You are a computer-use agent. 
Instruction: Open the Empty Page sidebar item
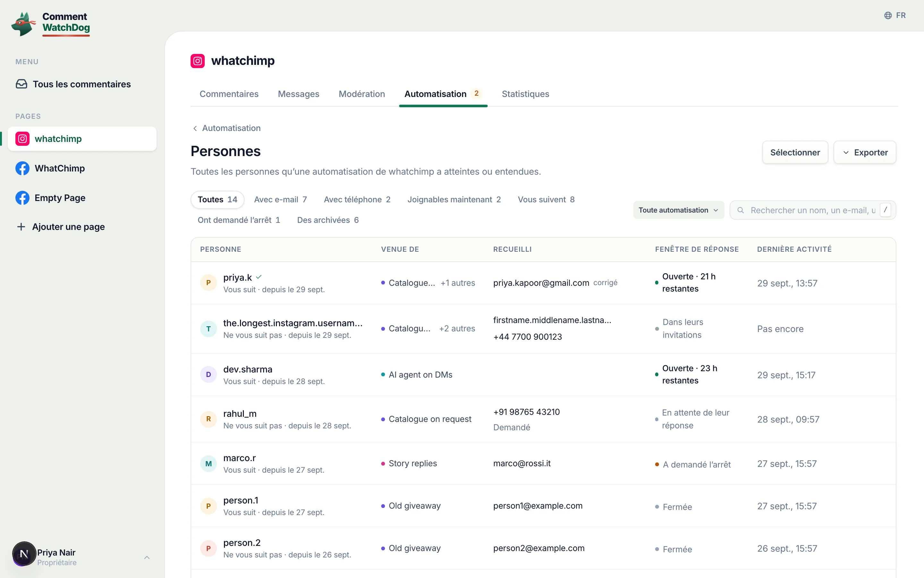click(82, 197)
